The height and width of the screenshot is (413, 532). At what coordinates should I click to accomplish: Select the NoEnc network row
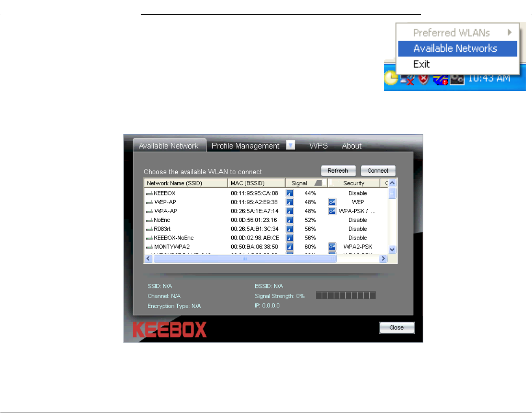tap(266, 220)
